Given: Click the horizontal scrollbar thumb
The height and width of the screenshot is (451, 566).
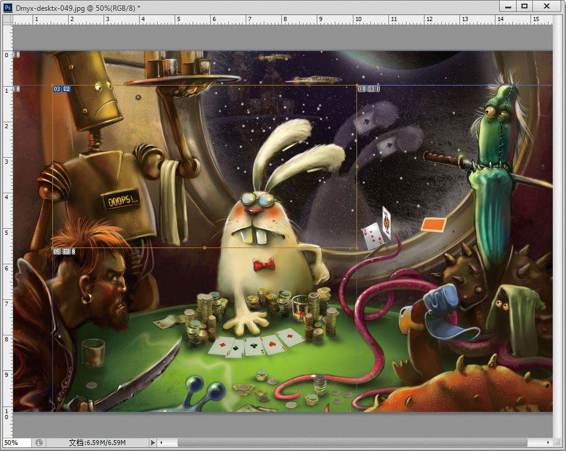Looking at the screenshot, I should click(352, 442).
